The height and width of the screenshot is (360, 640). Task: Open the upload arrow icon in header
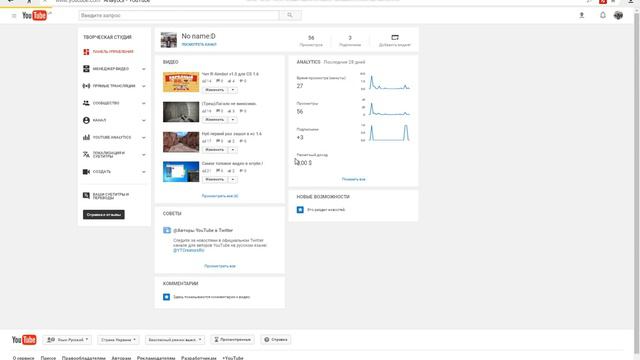click(x=582, y=16)
